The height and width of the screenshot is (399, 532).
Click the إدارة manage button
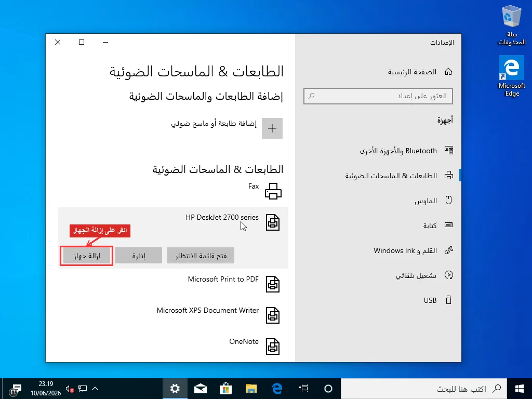click(139, 256)
